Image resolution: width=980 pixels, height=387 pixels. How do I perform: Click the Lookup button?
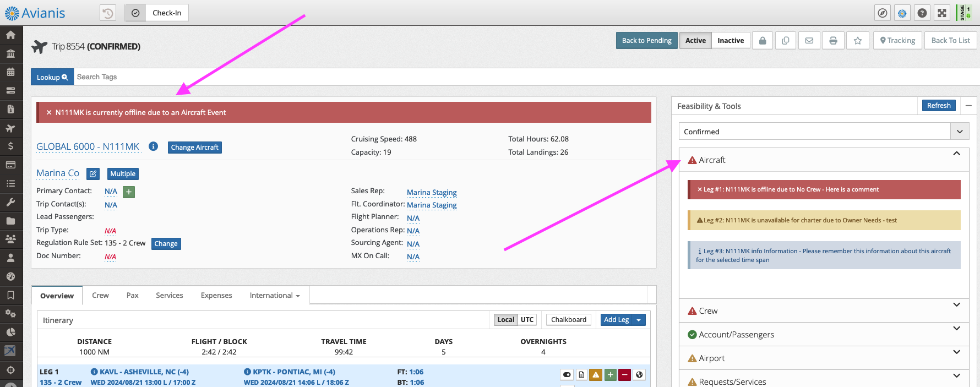click(52, 77)
